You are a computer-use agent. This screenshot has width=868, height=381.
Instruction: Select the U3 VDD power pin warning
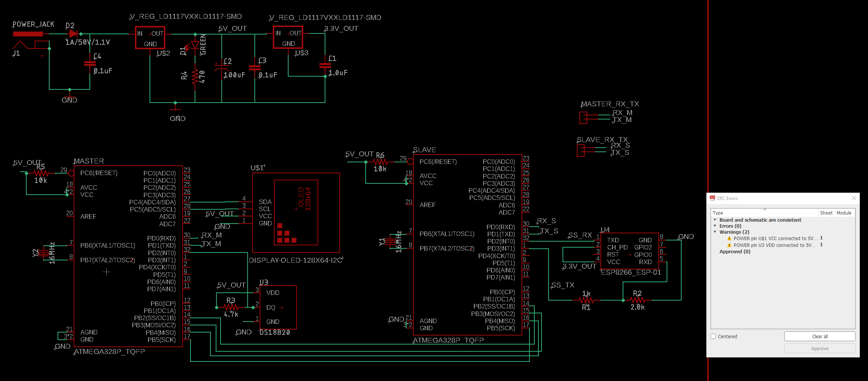(x=775, y=245)
